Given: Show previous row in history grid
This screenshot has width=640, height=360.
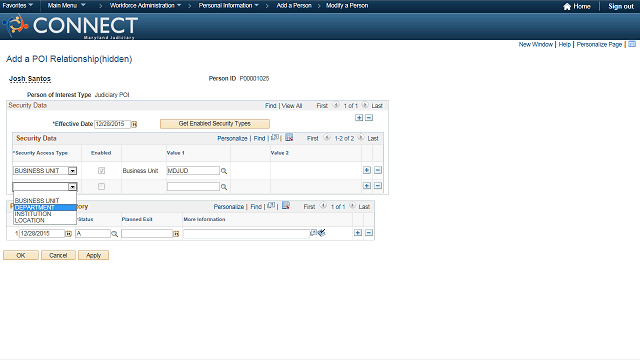Looking at the screenshot, I should tap(323, 206).
